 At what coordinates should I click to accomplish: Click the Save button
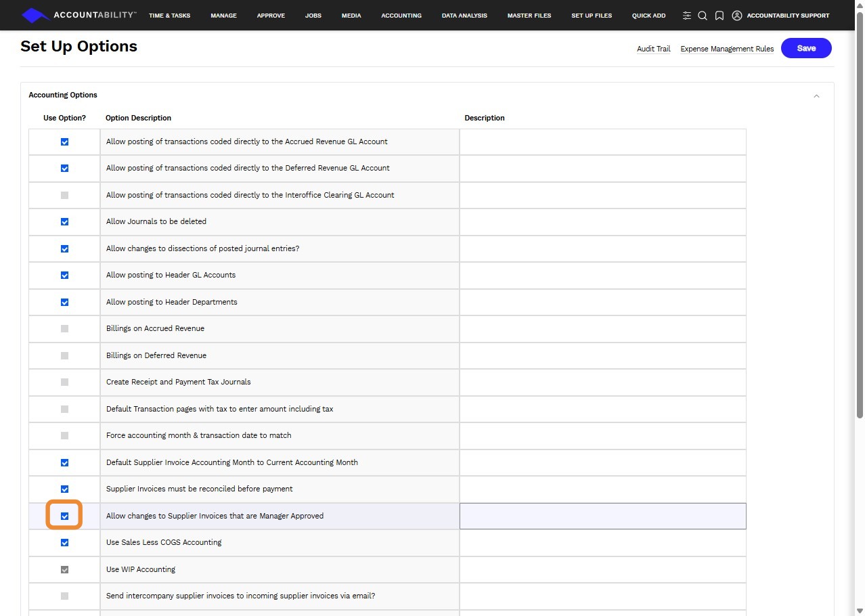tap(805, 48)
